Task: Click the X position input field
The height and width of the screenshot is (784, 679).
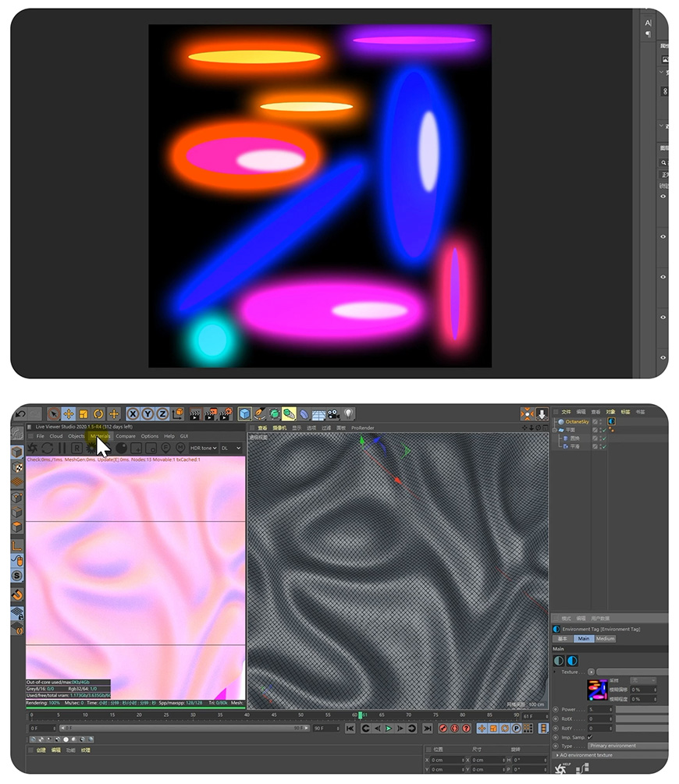Action: tap(446, 760)
